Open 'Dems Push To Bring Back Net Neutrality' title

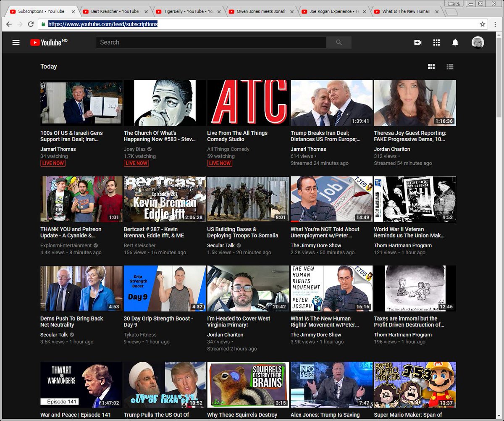click(71, 322)
